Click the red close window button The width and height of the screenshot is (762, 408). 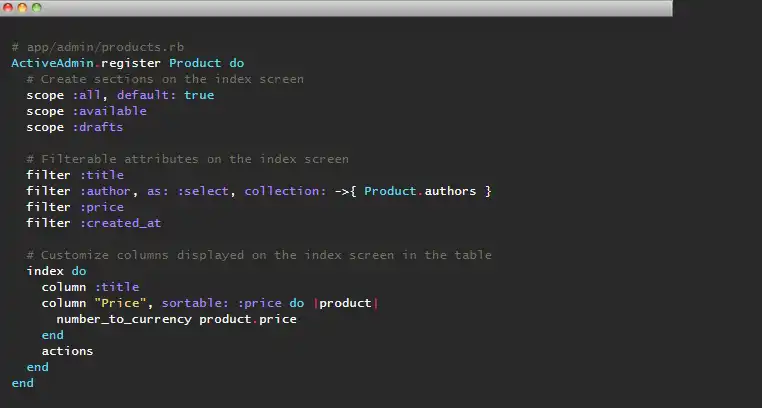coord(8,7)
